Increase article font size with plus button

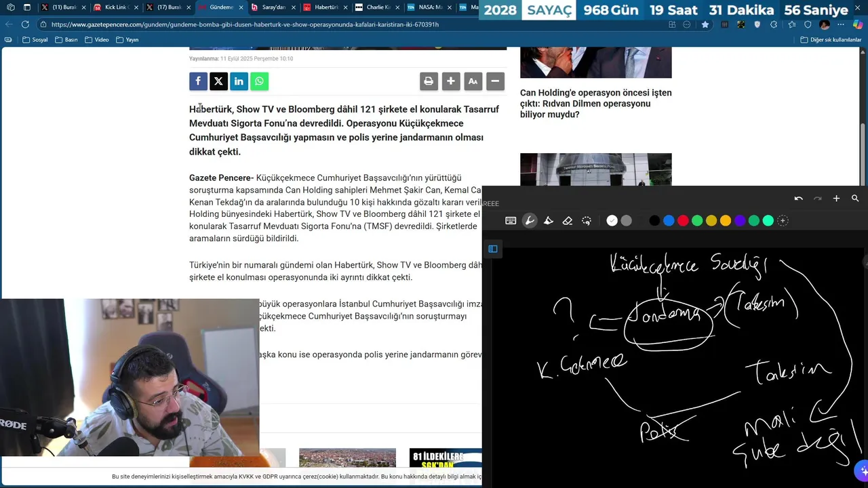point(451,81)
